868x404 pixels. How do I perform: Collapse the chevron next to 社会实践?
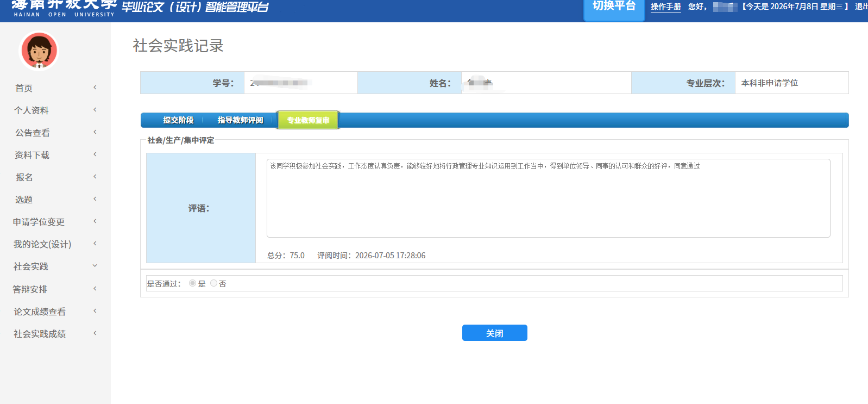[x=95, y=266]
